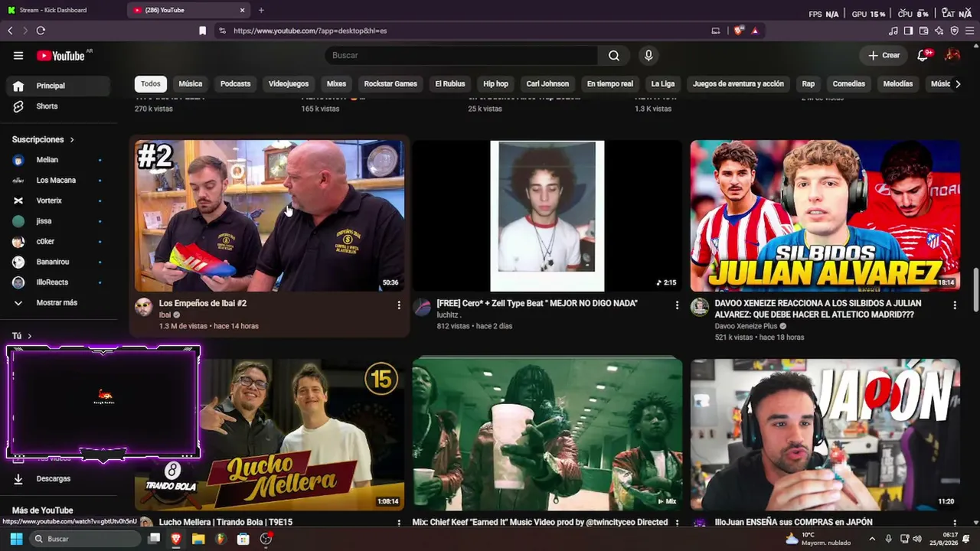Select the La Liga filter chip

pos(663,84)
